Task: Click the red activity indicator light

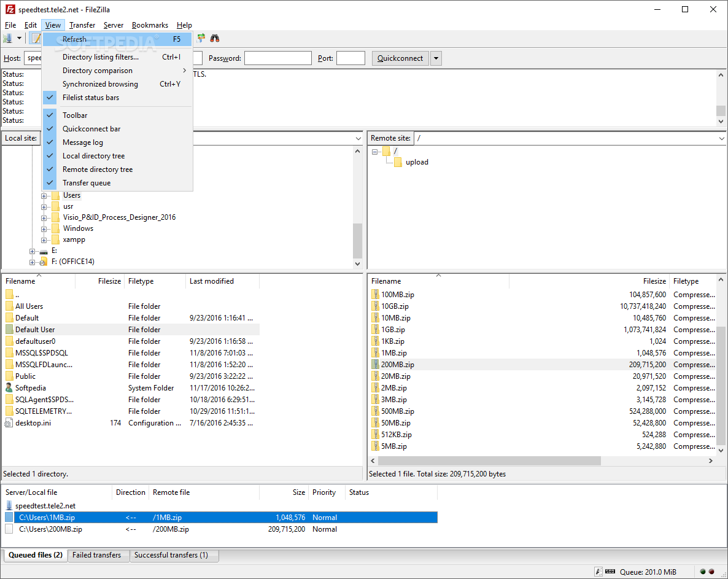Action: pos(711,572)
